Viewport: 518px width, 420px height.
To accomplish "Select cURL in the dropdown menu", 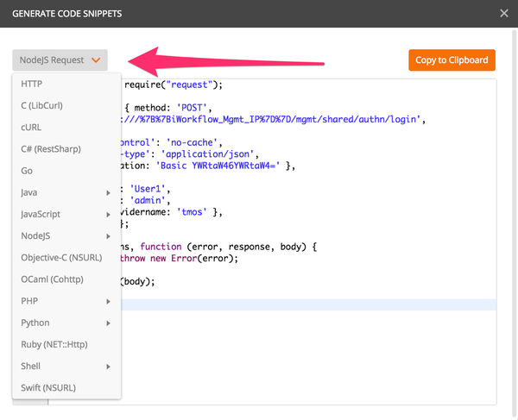I will tap(31, 127).
